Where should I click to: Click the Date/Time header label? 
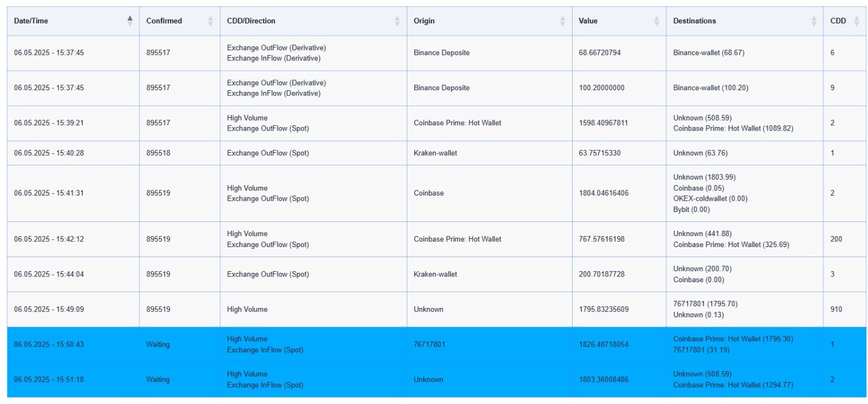[31, 21]
